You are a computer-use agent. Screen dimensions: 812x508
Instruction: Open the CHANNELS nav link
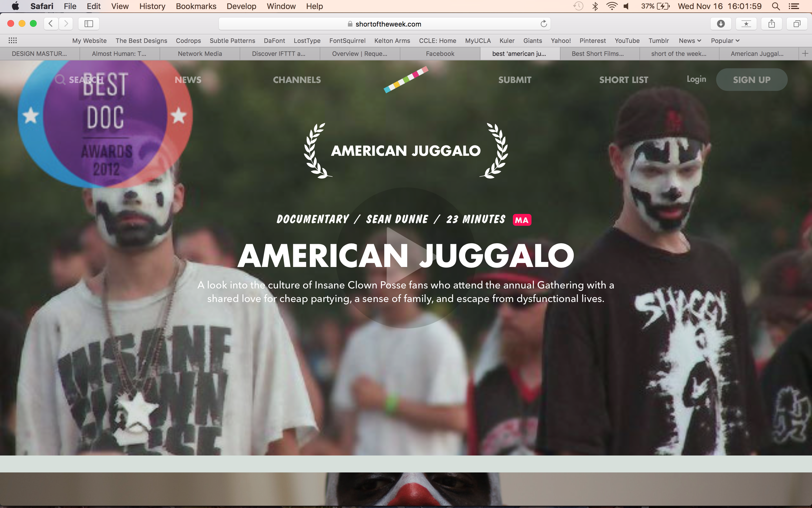pyautogui.click(x=297, y=80)
